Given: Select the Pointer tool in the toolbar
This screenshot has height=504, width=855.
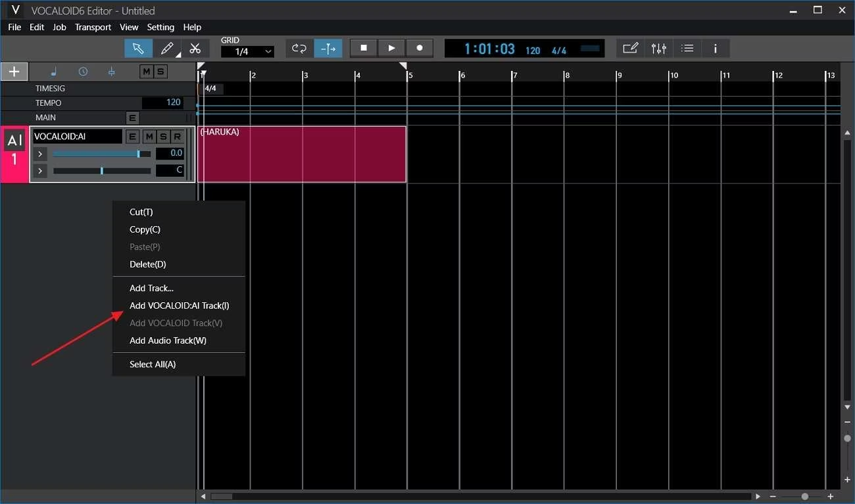Looking at the screenshot, I should tap(139, 48).
